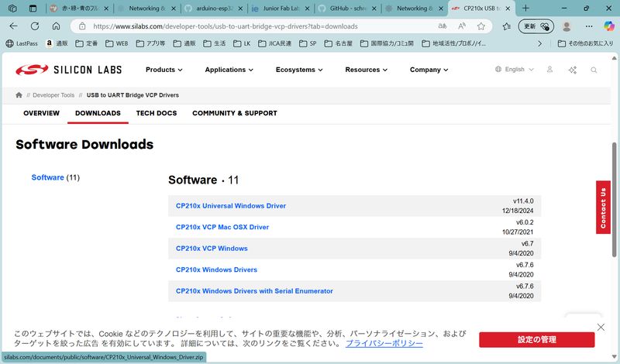The image size is (620, 364).
Task: Open a new tab with plus icon
Action: 525,9
